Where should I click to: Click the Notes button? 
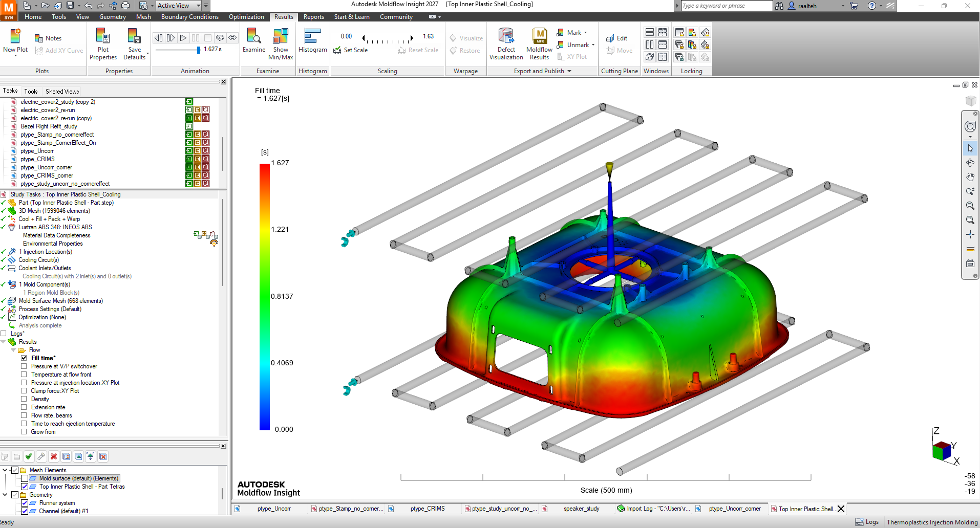[x=48, y=38]
